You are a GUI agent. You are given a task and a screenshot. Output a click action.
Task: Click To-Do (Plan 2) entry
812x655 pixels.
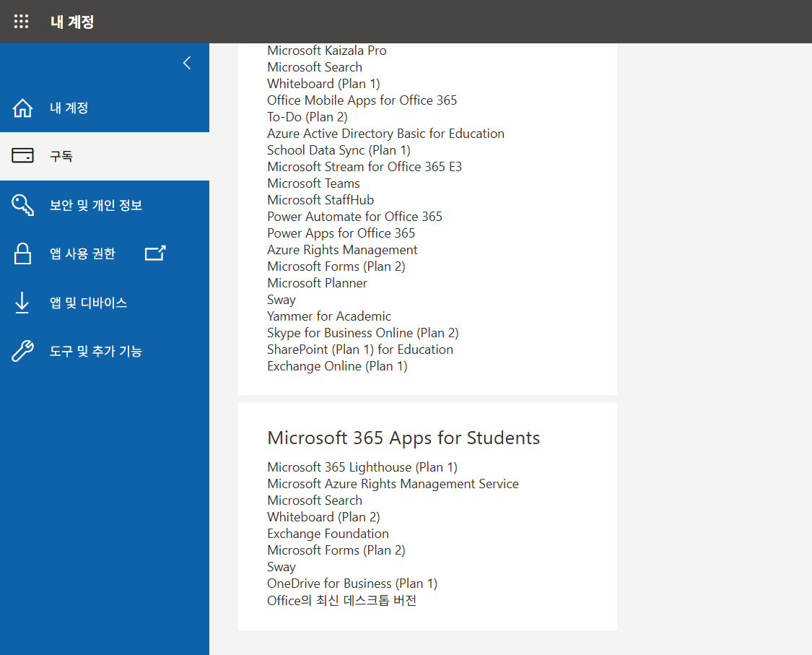coord(307,116)
